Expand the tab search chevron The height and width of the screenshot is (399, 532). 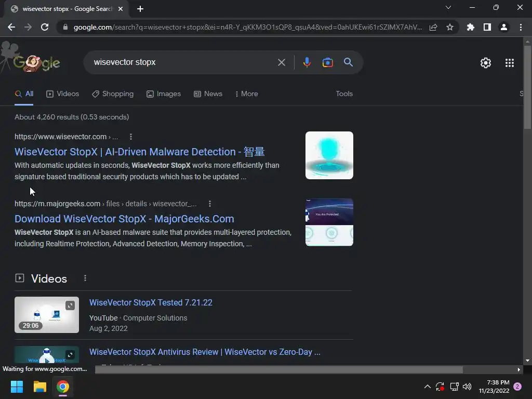448,7
